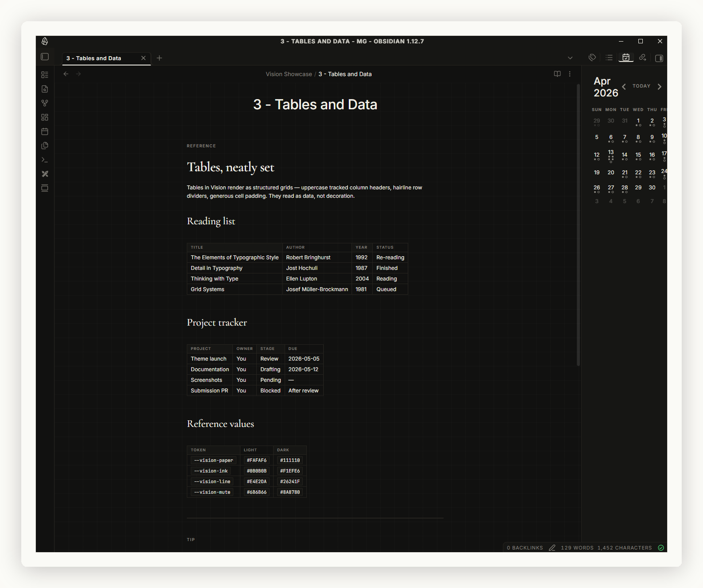Screen dimensions: 703x588
Task: Jump to TODAY in the calendar
Action: pyautogui.click(x=641, y=86)
